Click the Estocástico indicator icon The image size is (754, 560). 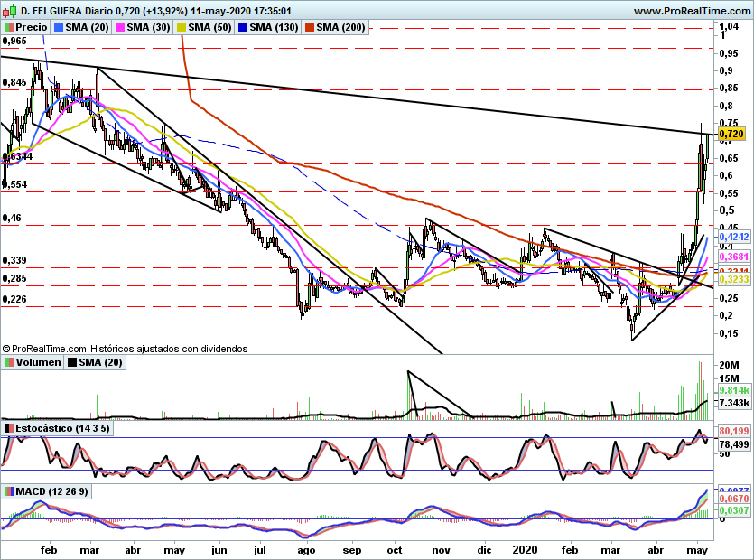click(x=9, y=428)
